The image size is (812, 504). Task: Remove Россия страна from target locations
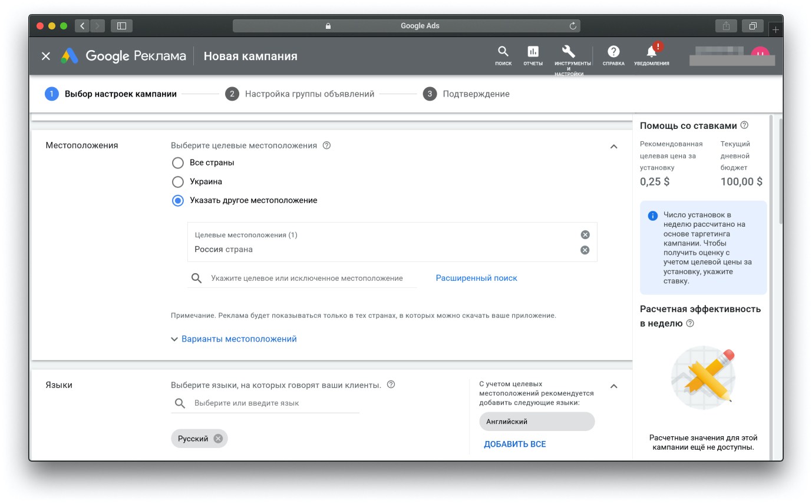585,250
